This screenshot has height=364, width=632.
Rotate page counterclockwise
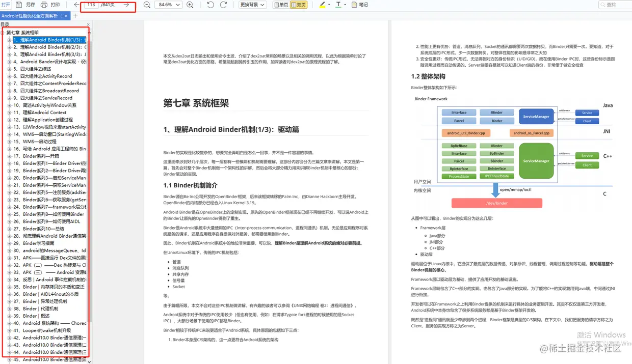pos(211,5)
